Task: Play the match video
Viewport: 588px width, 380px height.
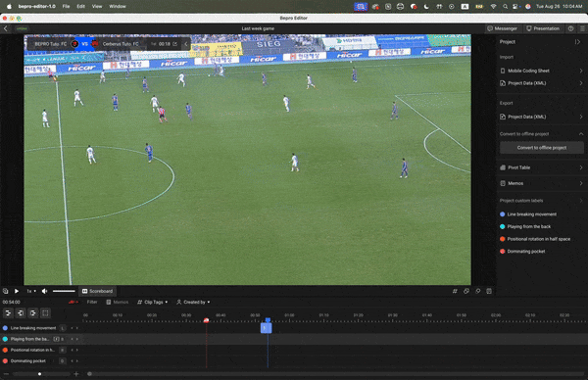Action: point(17,291)
